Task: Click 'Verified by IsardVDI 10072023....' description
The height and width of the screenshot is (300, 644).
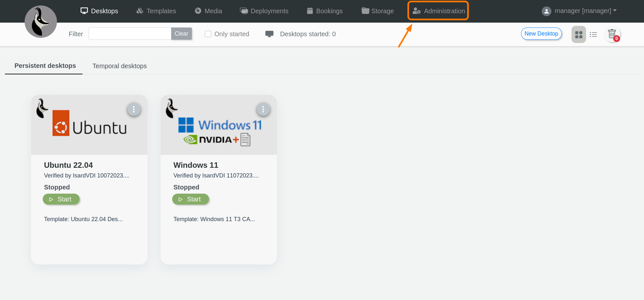Action: click(87, 176)
